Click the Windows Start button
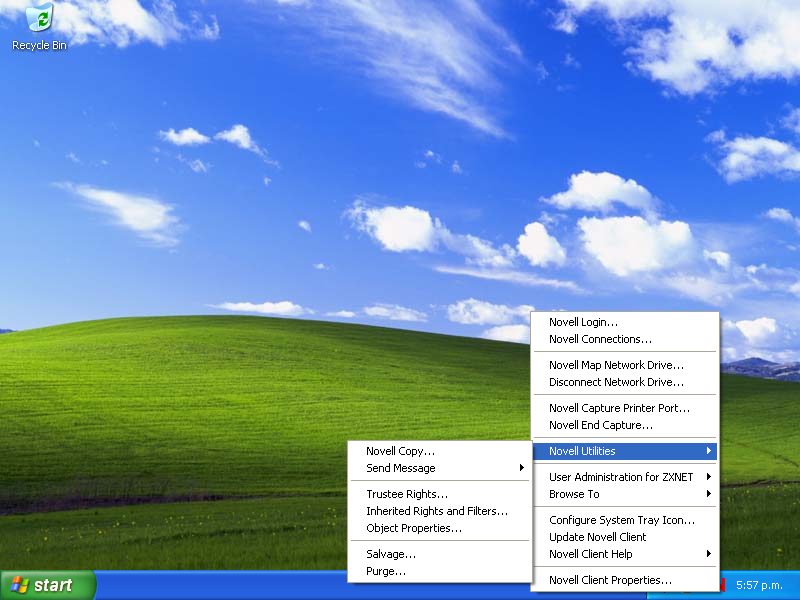The width and height of the screenshot is (800, 600). [x=48, y=585]
